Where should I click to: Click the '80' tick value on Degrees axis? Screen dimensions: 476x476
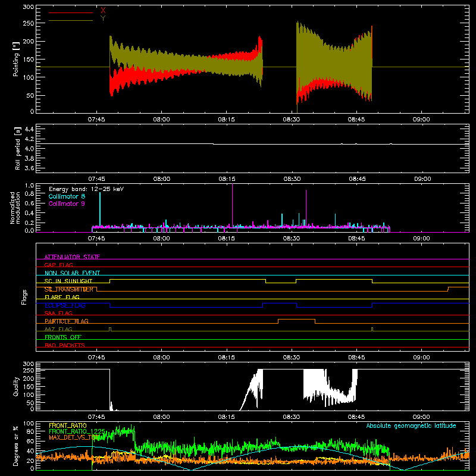coord(30,431)
